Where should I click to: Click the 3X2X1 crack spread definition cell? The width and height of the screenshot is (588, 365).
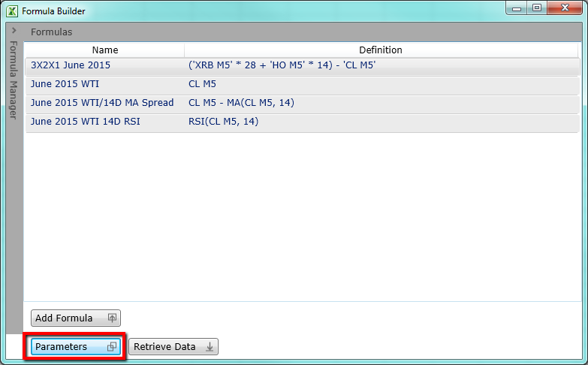(282, 65)
